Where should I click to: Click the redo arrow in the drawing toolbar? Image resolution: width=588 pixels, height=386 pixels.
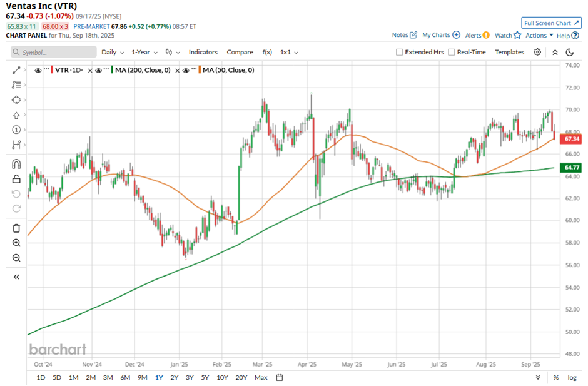(x=16, y=208)
